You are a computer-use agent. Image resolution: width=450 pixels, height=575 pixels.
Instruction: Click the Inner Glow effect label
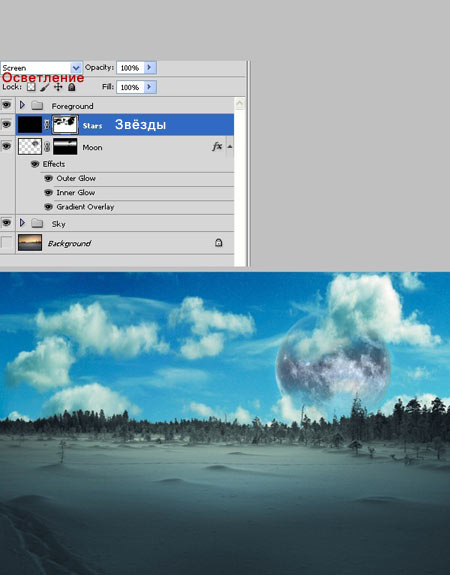click(x=76, y=193)
